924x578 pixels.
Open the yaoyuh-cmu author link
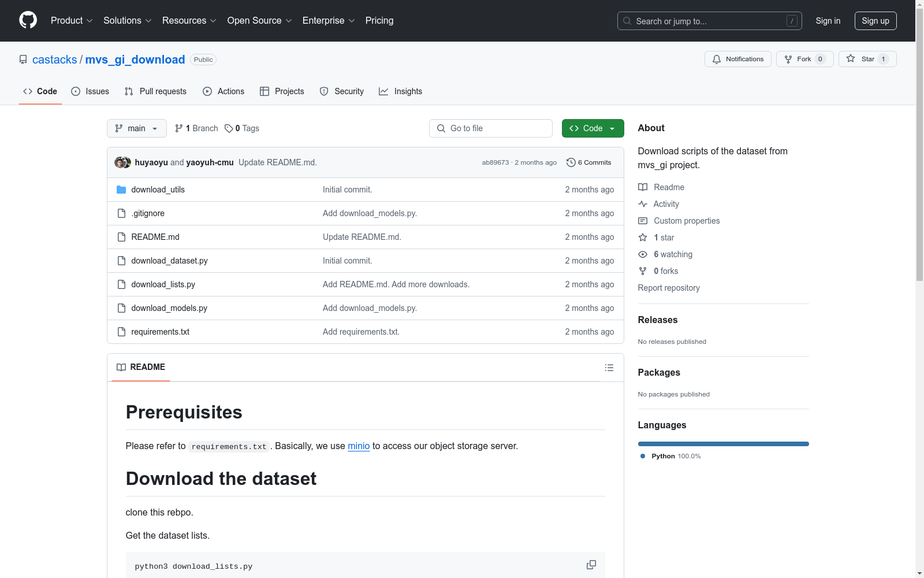pos(210,162)
